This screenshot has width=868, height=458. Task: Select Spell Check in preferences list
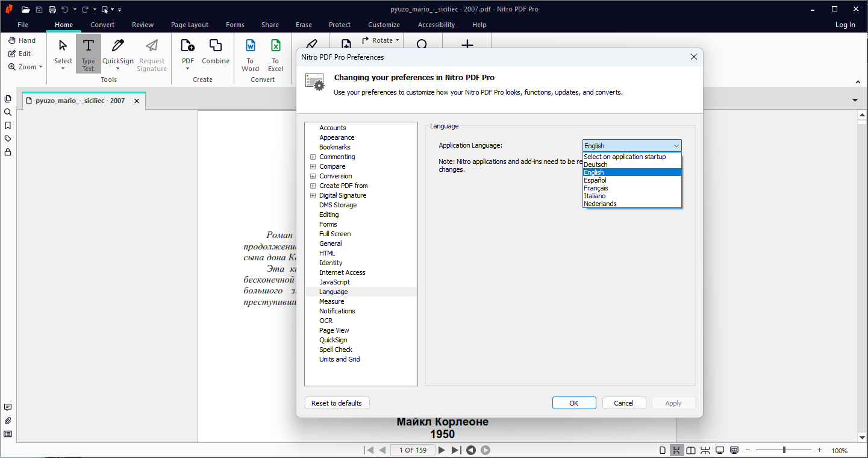(336, 350)
